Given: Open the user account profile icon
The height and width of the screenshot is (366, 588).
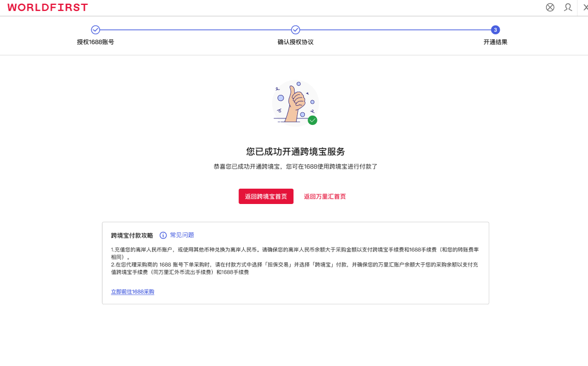Looking at the screenshot, I should [x=568, y=8].
